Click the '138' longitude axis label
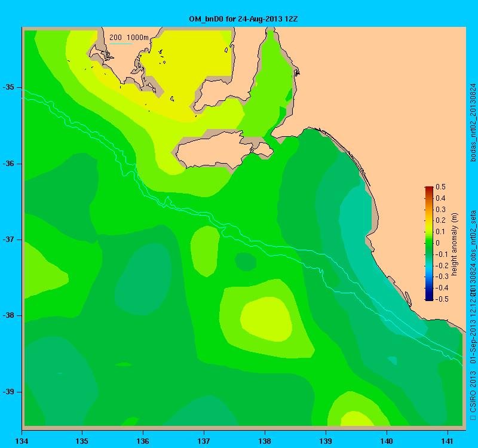Screen dimensions: 478x448 point(265,441)
